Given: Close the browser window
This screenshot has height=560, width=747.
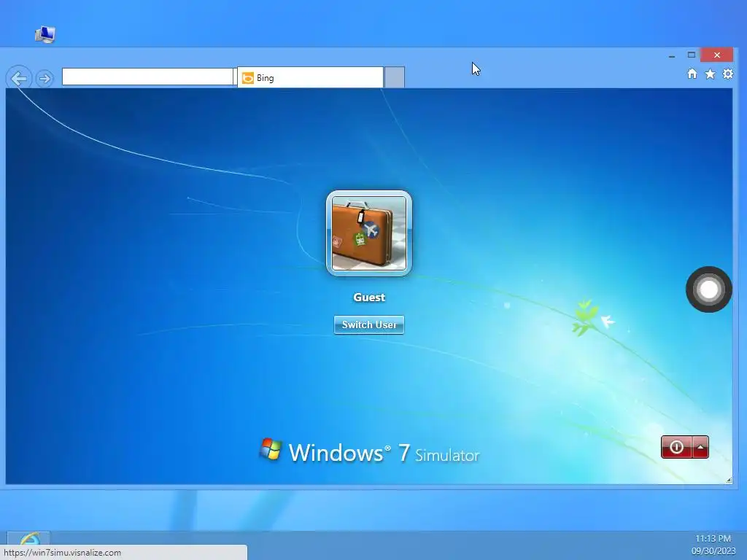Looking at the screenshot, I should (x=716, y=55).
